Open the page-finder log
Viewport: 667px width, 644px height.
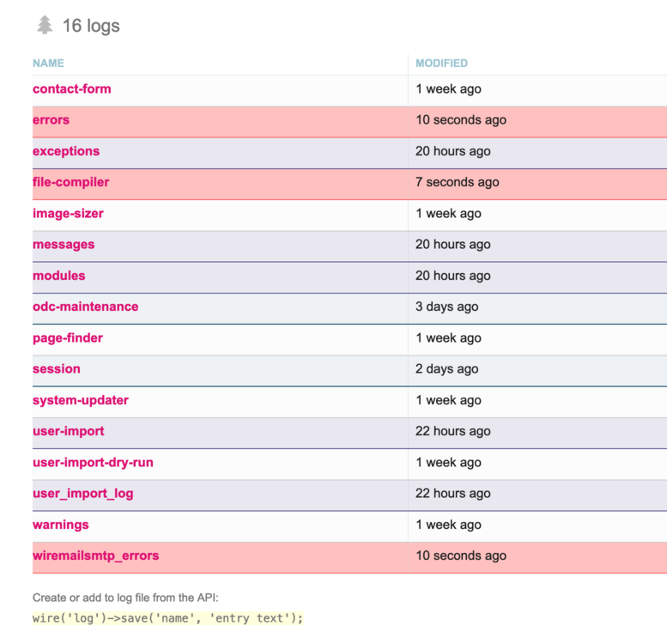pos(68,338)
